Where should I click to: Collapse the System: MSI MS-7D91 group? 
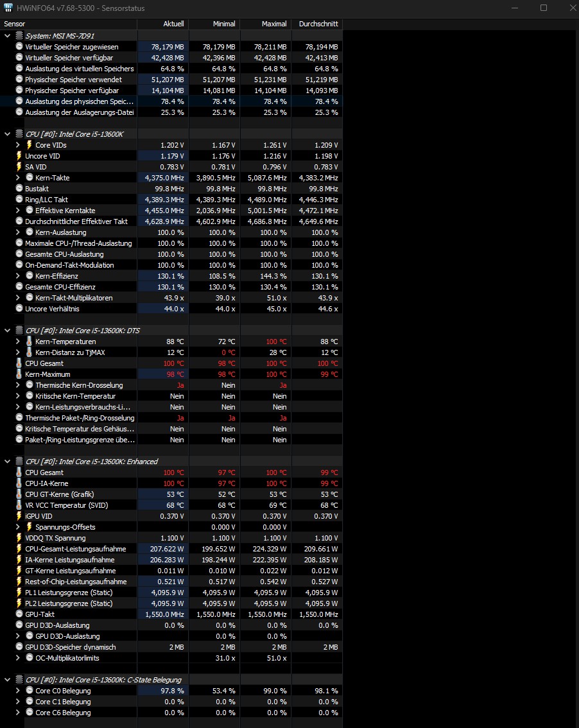tap(7, 36)
